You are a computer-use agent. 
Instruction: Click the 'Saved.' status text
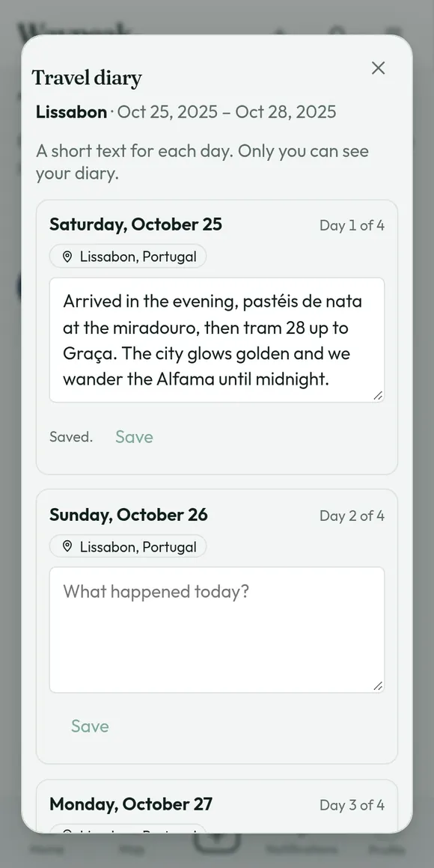71,437
